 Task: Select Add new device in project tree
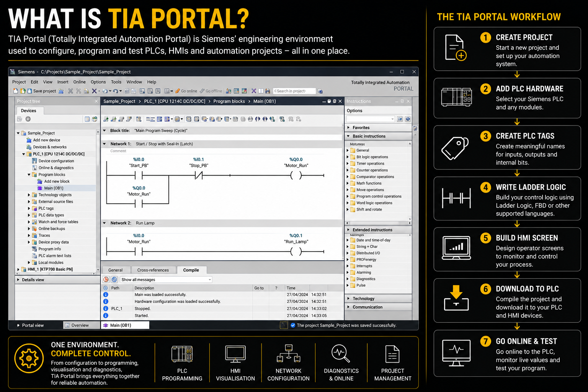[x=43, y=140]
